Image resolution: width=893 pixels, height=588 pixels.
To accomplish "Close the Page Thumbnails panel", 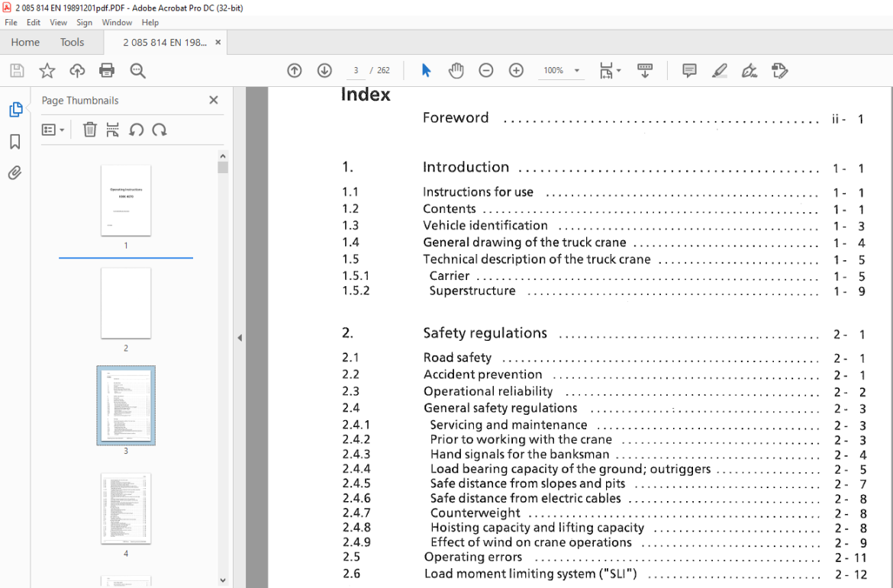I will pyautogui.click(x=214, y=100).
